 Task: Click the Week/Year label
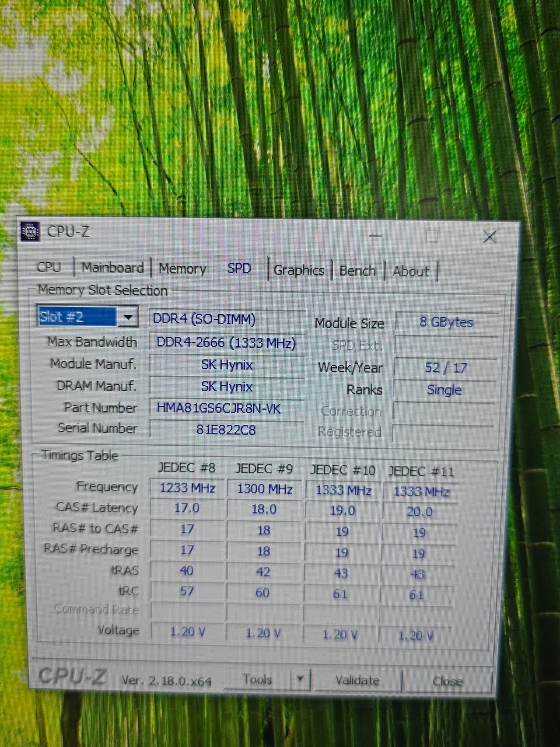tap(350, 368)
